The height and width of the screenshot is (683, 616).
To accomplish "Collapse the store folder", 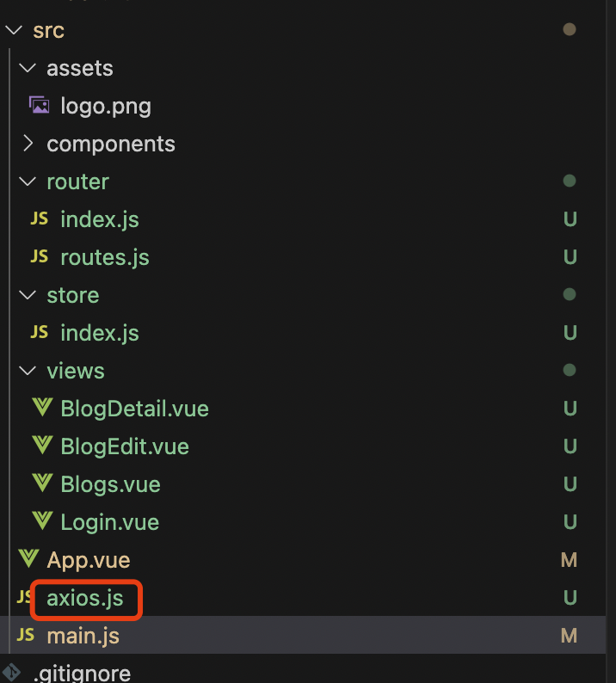I will tap(28, 295).
